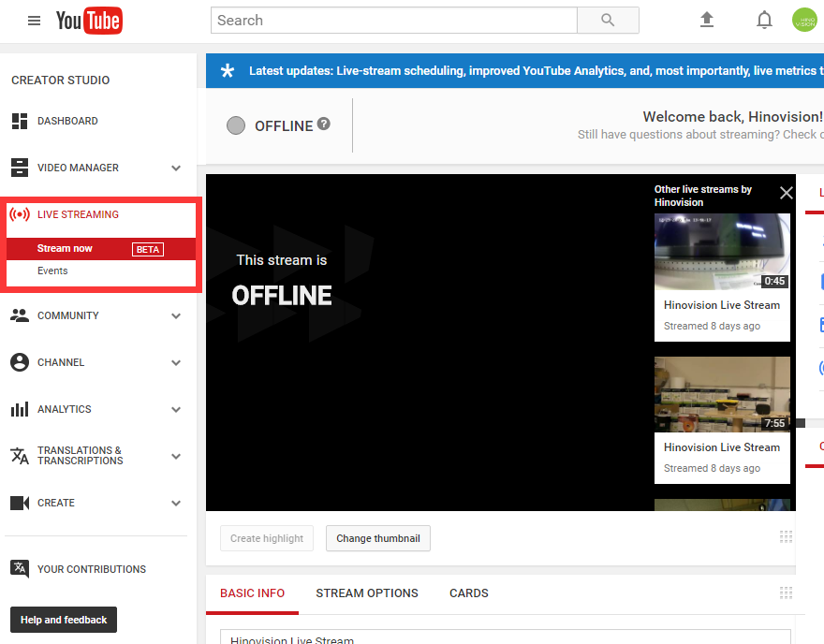
Task: Click the Channel menu label
Action: 61,362
